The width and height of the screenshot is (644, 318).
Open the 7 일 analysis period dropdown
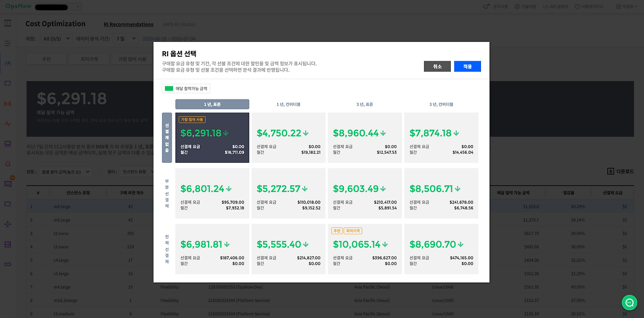125,39
